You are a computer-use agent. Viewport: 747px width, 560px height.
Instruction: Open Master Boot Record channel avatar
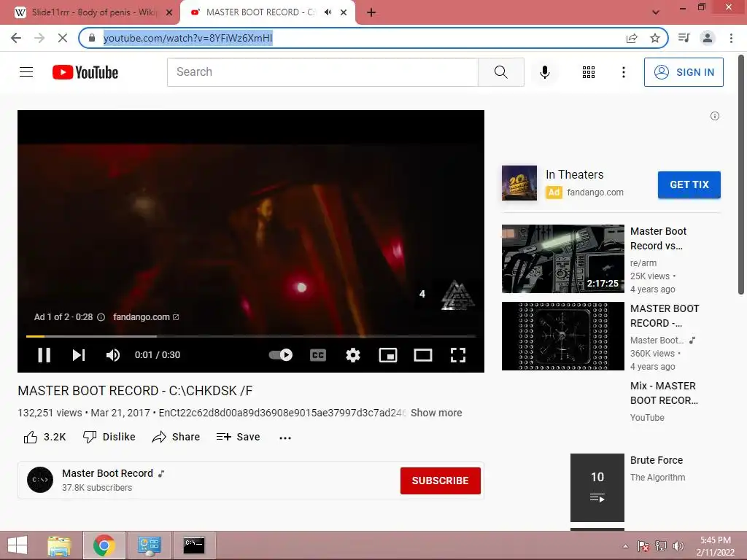(40, 480)
